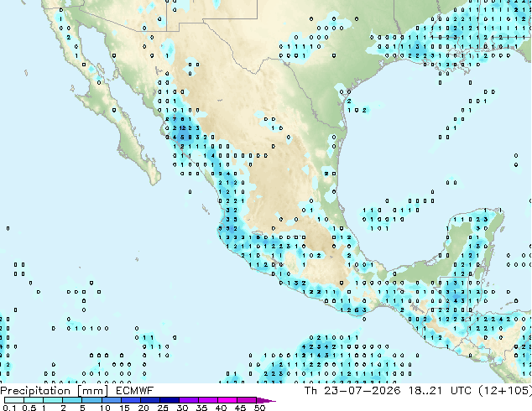This screenshot has width=532, height=411.
Task: Pick the 5–10 mm legend swatch
Action: pos(91,400)
